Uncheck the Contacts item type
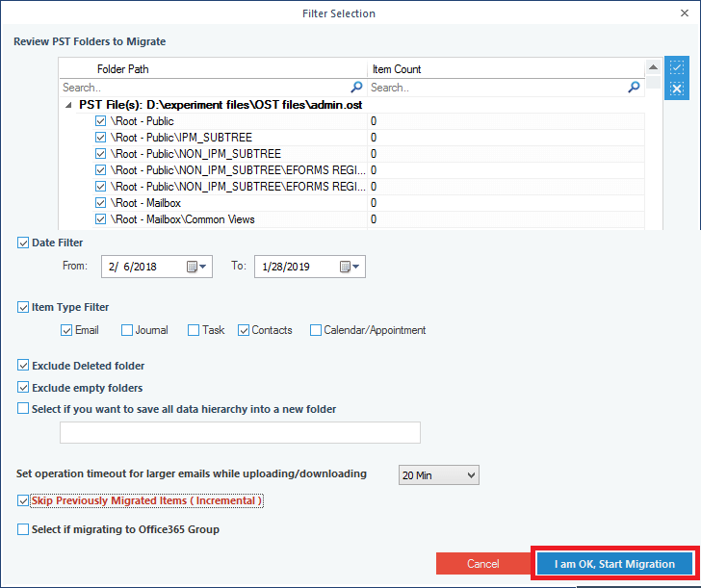 point(244,330)
